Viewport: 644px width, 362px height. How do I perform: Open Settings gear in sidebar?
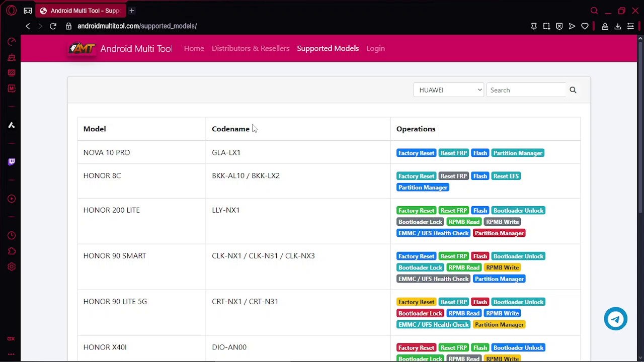11,266
